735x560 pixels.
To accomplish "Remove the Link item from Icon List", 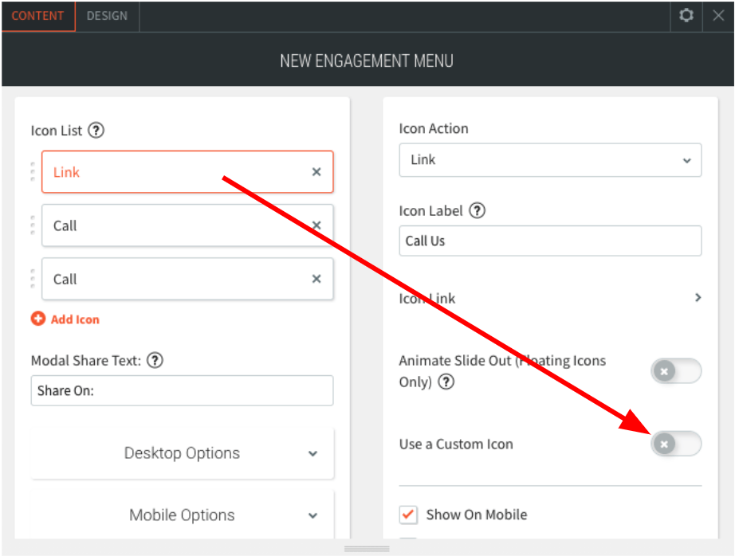I will 316,172.
